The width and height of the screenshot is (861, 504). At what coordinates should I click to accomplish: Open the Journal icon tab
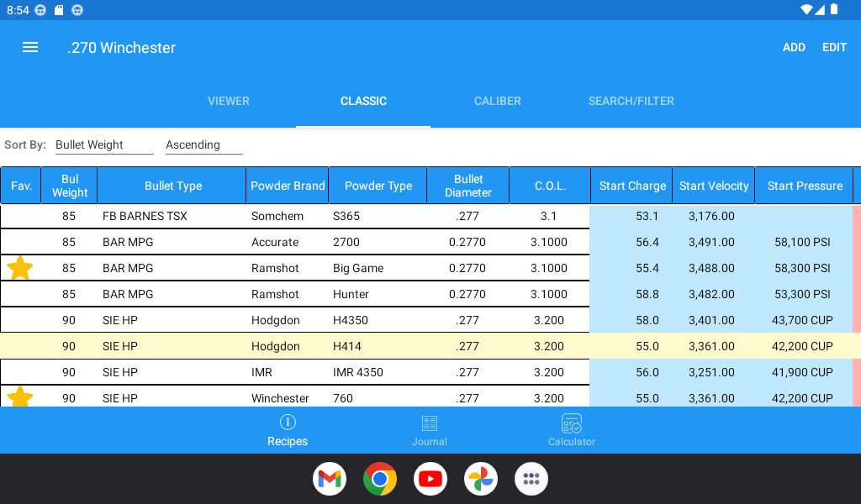pyautogui.click(x=430, y=423)
